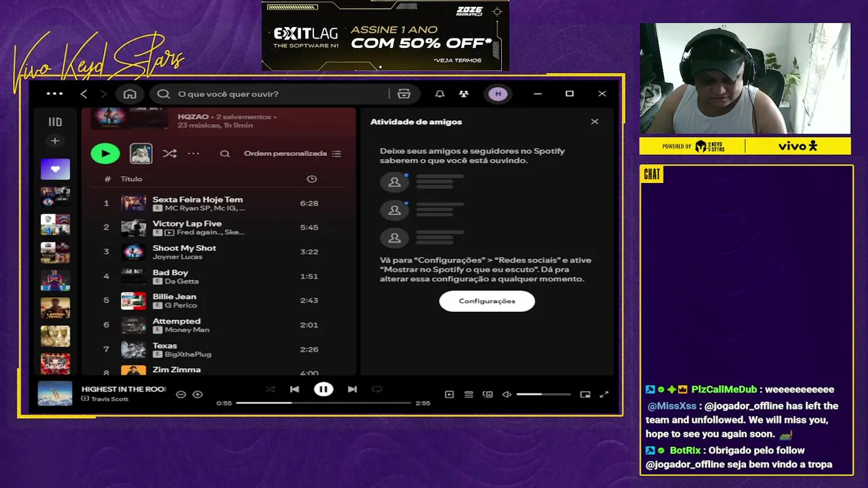Open artist G Perico link
Viewport: 868px width, 488px height.
(x=180, y=306)
